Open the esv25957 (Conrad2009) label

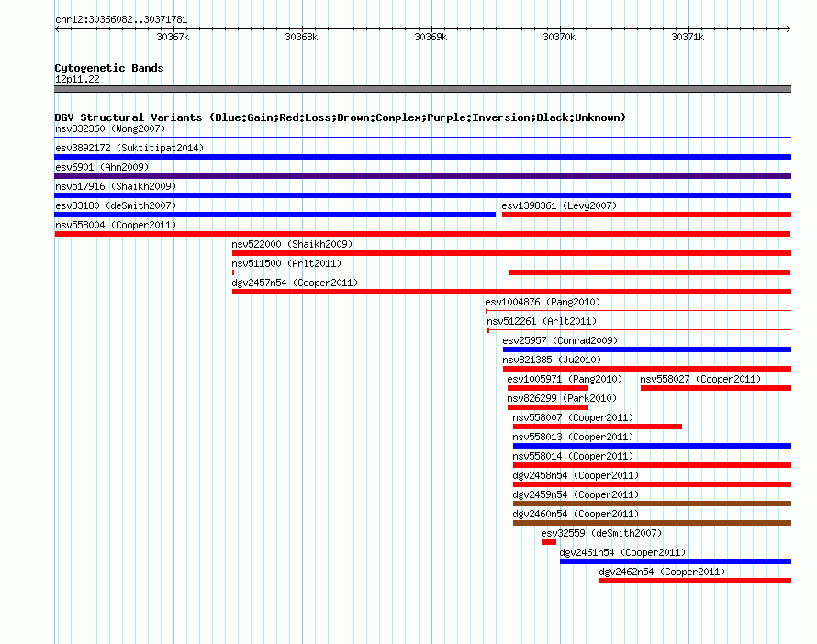pyautogui.click(x=560, y=340)
